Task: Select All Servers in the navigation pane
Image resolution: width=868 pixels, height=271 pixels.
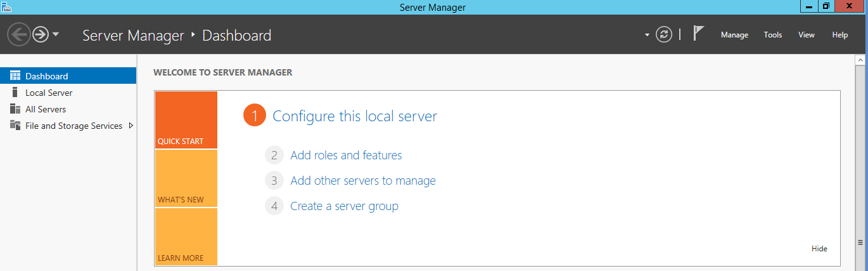Action: pos(68,109)
